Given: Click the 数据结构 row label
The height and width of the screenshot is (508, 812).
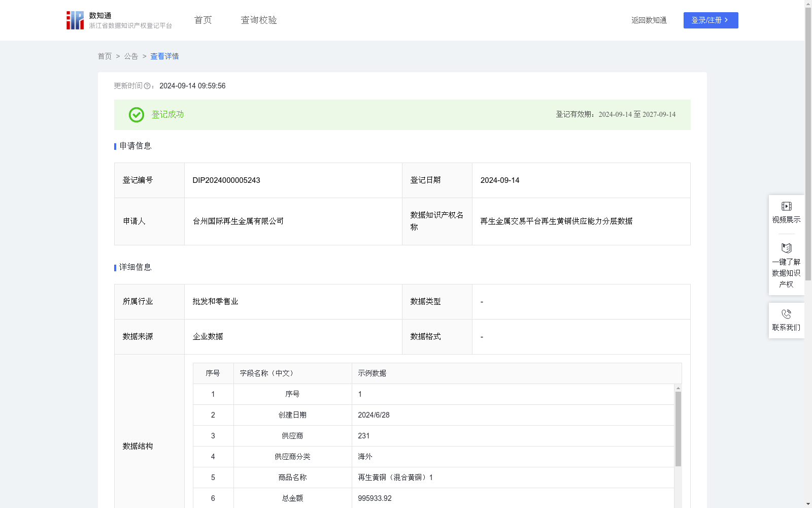Looking at the screenshot, I should point(138,447).
